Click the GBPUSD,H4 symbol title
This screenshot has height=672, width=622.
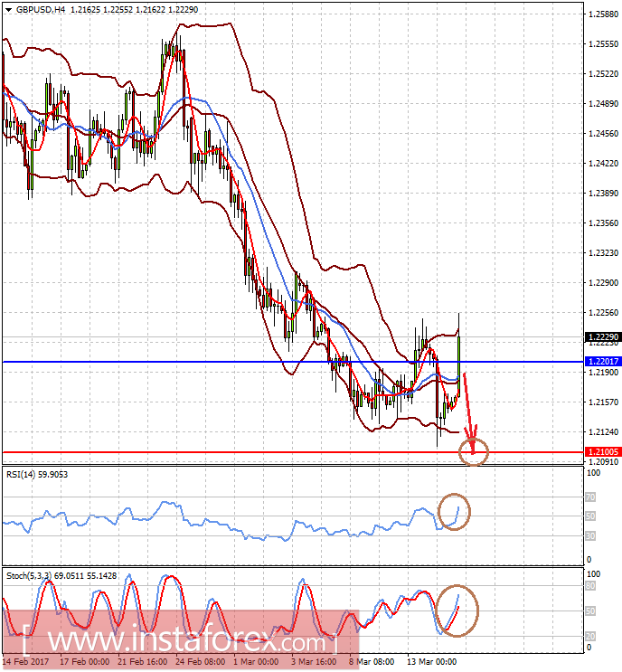(x=41, y=9)
